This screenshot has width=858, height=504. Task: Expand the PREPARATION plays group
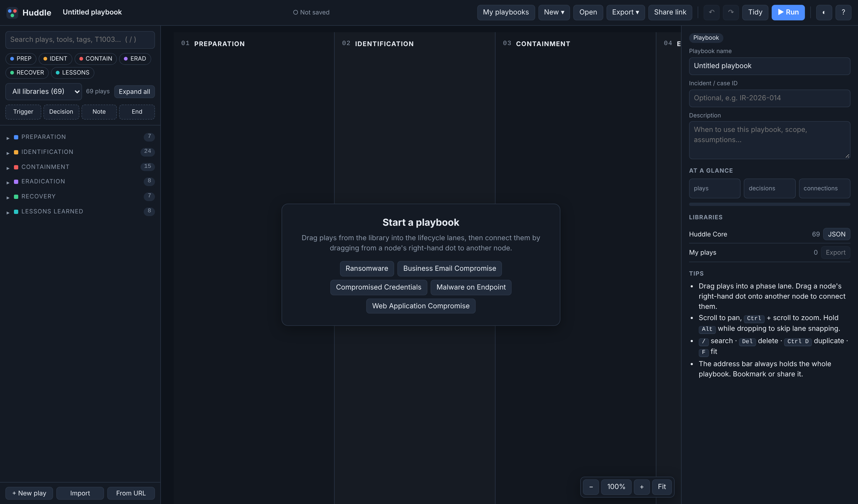coord(80,137)
